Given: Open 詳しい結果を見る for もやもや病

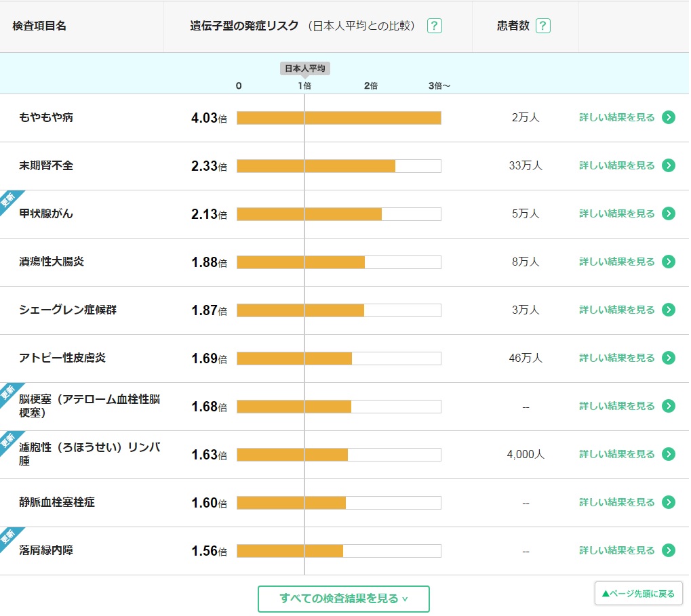Looking at the screenshot, I should [x=618, y=117].
